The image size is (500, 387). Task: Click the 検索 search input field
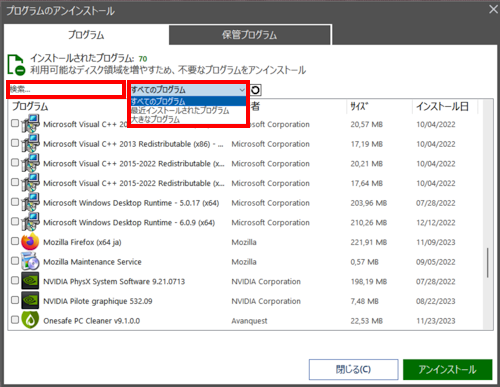click(x=66, y=89)
